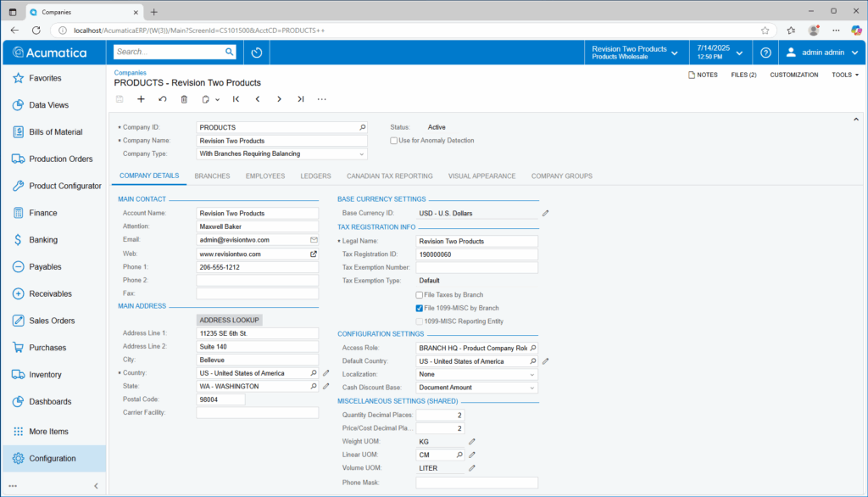Edit Volume UOM pencil icon
The height and width of the screenshot is (497, 868).
(x=471, y=468)
